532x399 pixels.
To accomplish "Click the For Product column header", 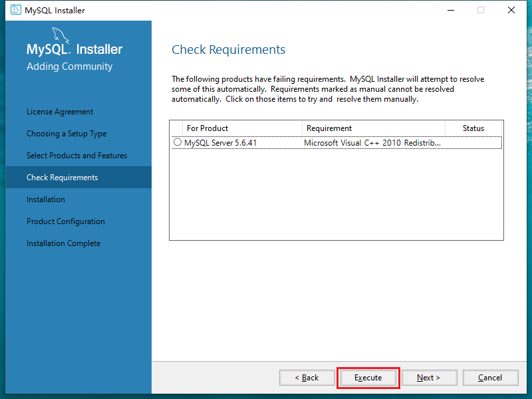I will (242, 128).
